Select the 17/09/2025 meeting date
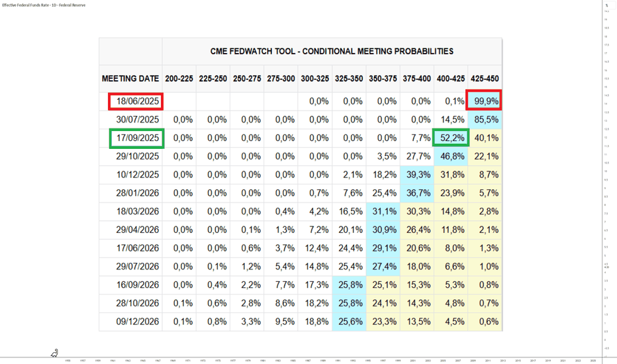The height and width of the screenshot is (364, 617). 137,138
